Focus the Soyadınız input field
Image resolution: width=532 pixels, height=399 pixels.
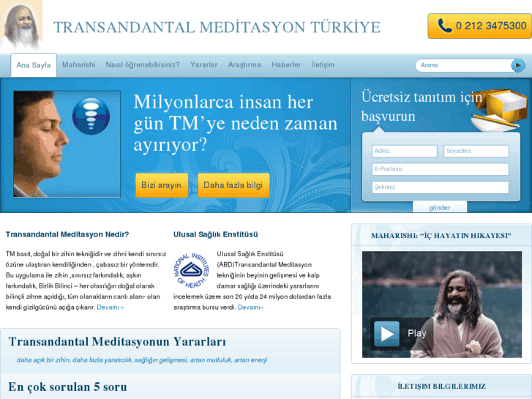pyautogui.click(x=476, y=151)
